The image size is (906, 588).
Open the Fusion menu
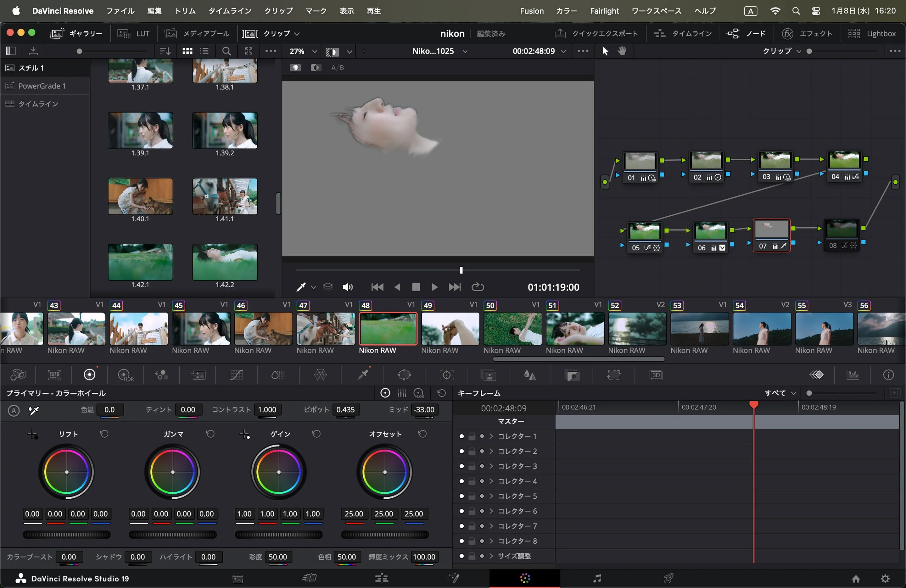click(x=531, y=11)
